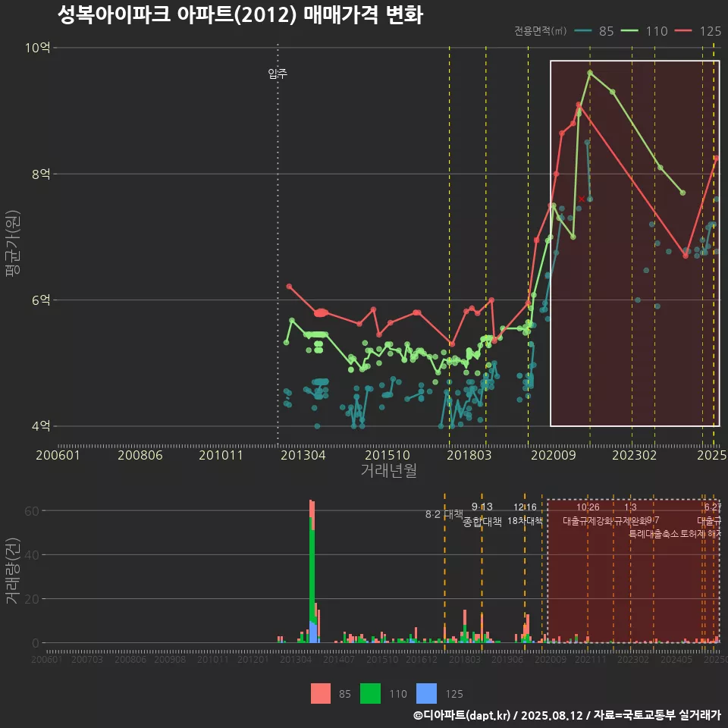Click the 8·2 대책 annotation

[444, 514]
